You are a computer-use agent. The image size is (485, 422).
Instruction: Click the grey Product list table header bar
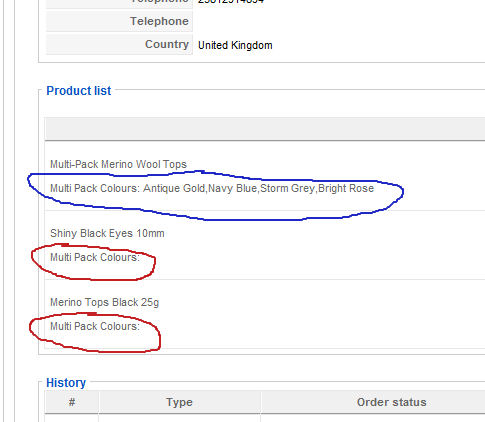265,128
